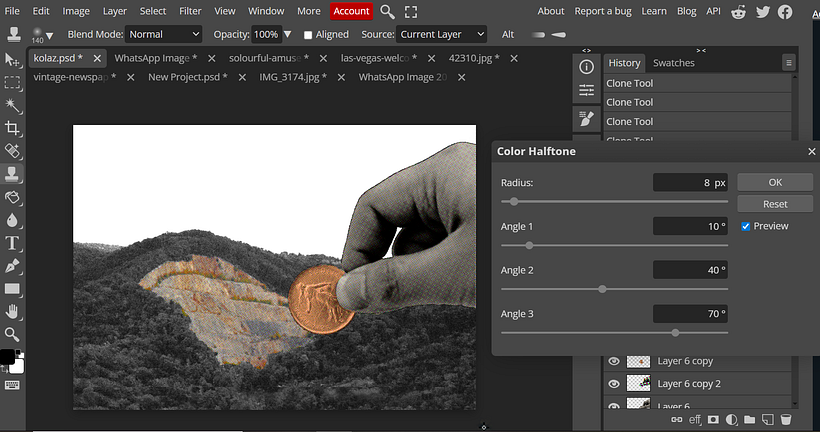Uncheck the Preview checkbox

[746, 226]
